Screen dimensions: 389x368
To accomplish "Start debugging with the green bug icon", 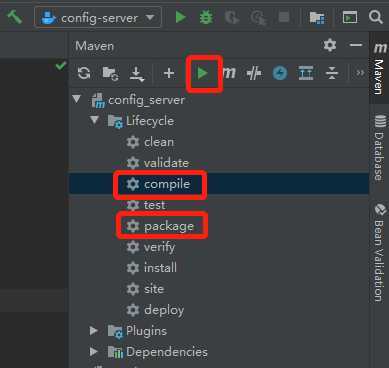I will (206, 17).
